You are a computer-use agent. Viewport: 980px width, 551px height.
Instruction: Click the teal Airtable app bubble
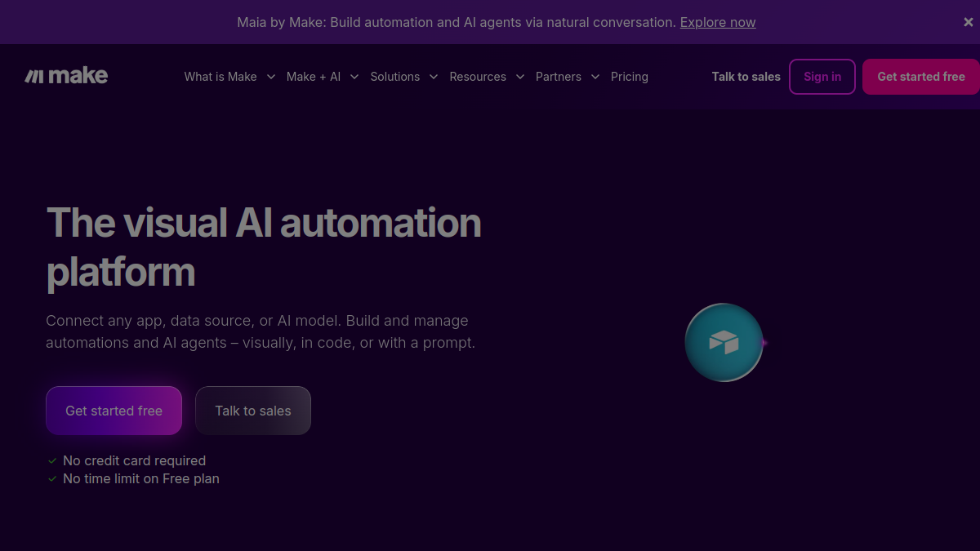(724, 342)
